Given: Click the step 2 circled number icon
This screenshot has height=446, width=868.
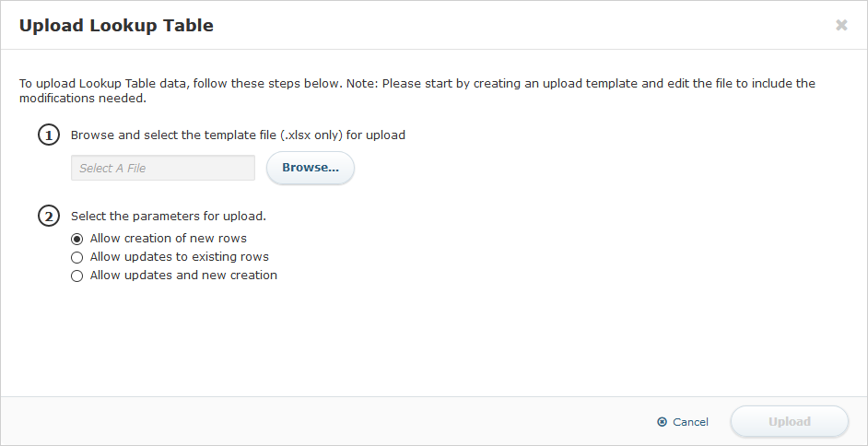Looking at the screenshot, I should coord(48,217).
